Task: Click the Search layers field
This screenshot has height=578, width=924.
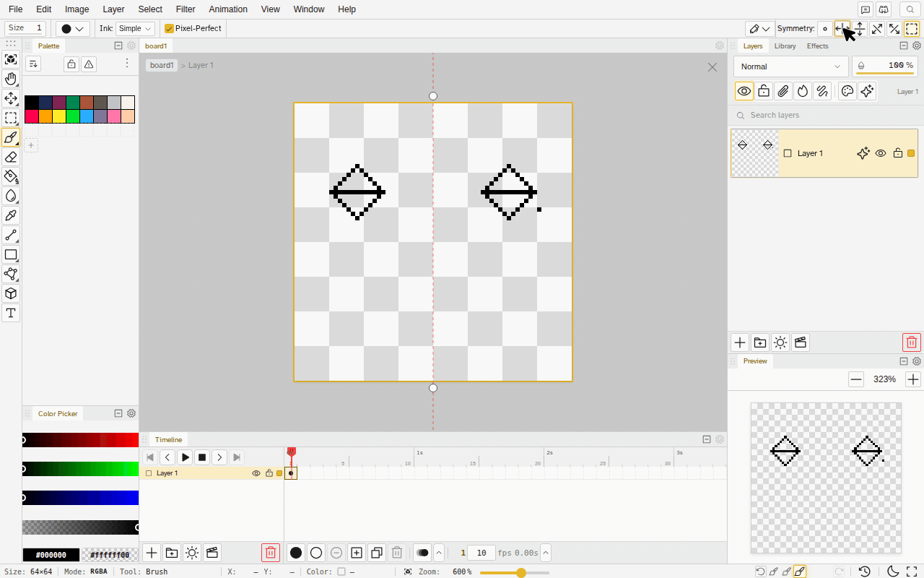Action: [824, 115]
